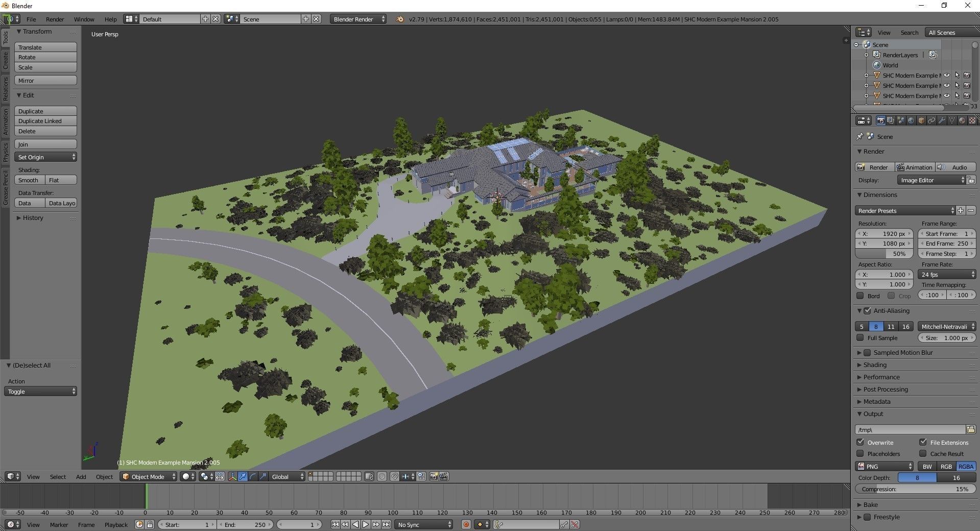Switch to the Physics tab in tool shelf

click(5, 152)
